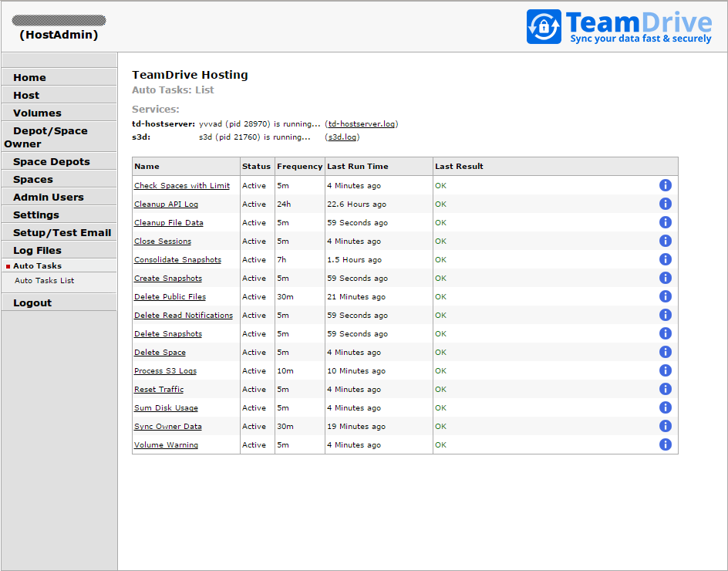Viewport: 728px width, 571px height.
Task: Open info icon for Consolidate Snapshots
Action: coord(665,260)
